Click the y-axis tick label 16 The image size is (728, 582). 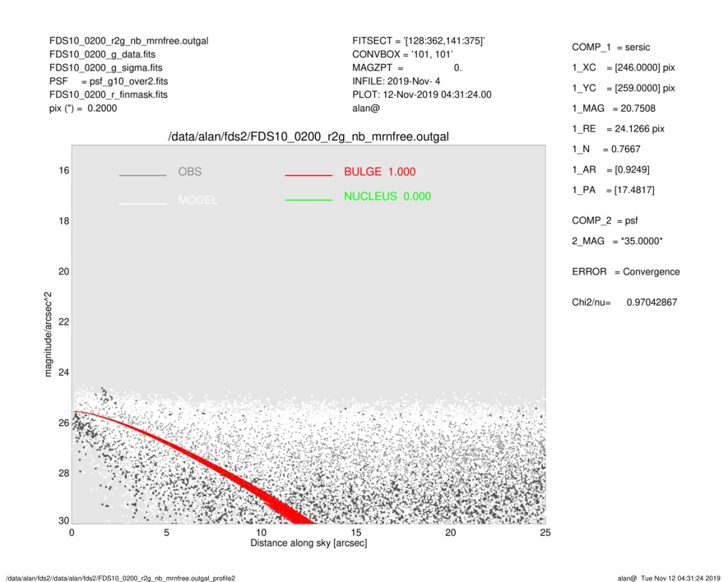point(63,170)
